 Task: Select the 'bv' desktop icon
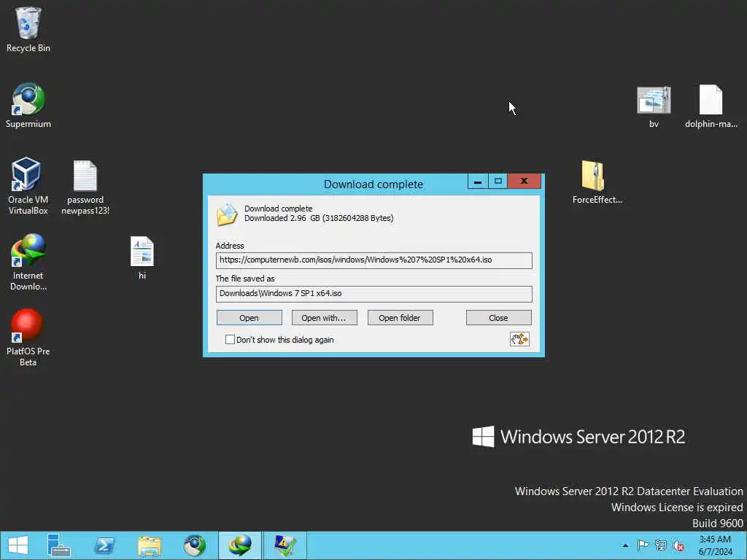click(x=654, y=107)
